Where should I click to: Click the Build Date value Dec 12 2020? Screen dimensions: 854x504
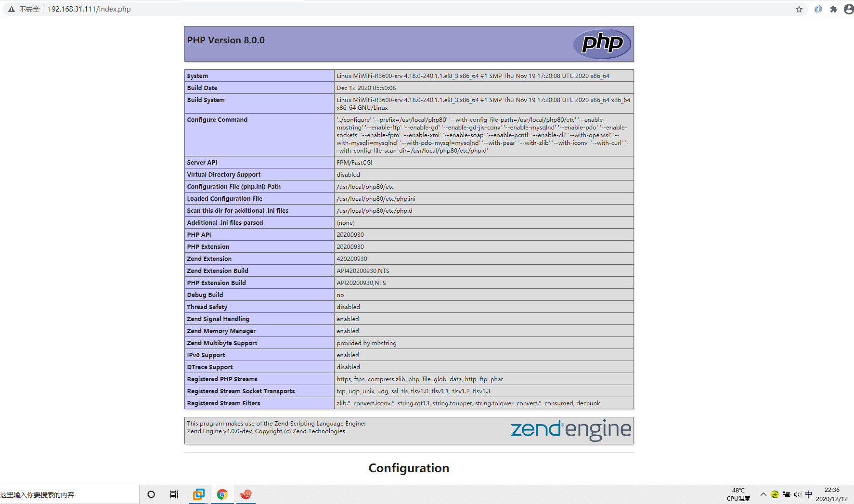pyautogui.click(x=366, y=88)
